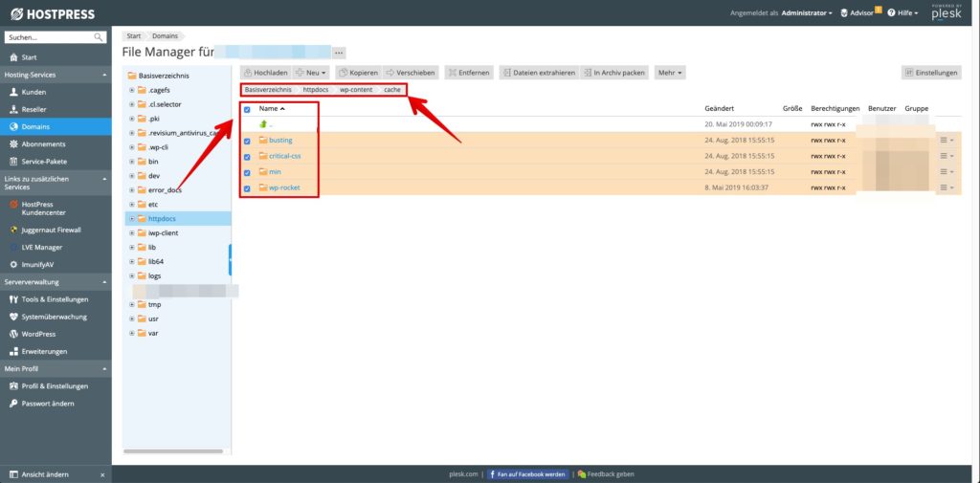
Task: Click the Advisor icon in top bar
Action: 844,12
